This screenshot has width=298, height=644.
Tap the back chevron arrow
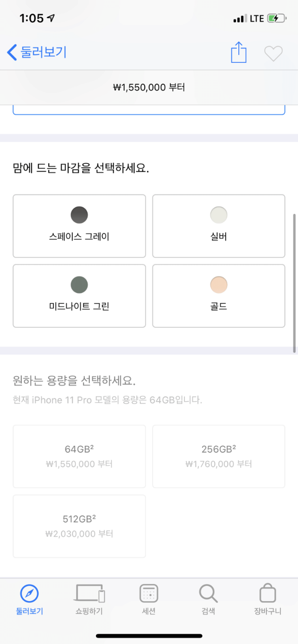pos(12,53)
